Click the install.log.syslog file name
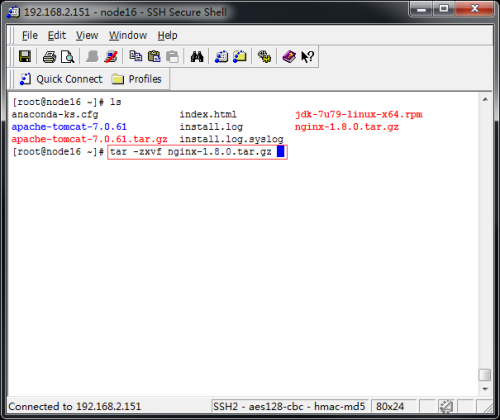 click(x=232, y=139)
